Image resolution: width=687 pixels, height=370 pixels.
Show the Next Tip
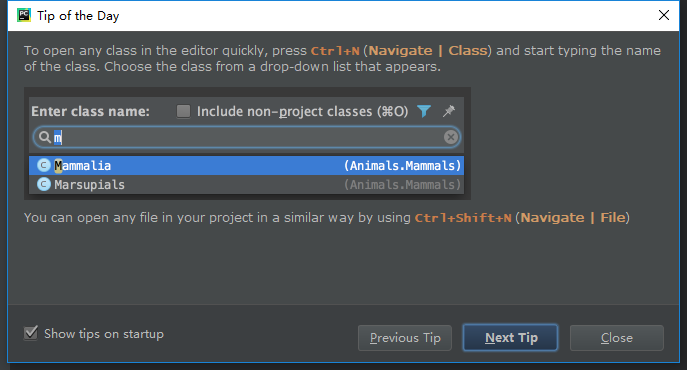510,338
